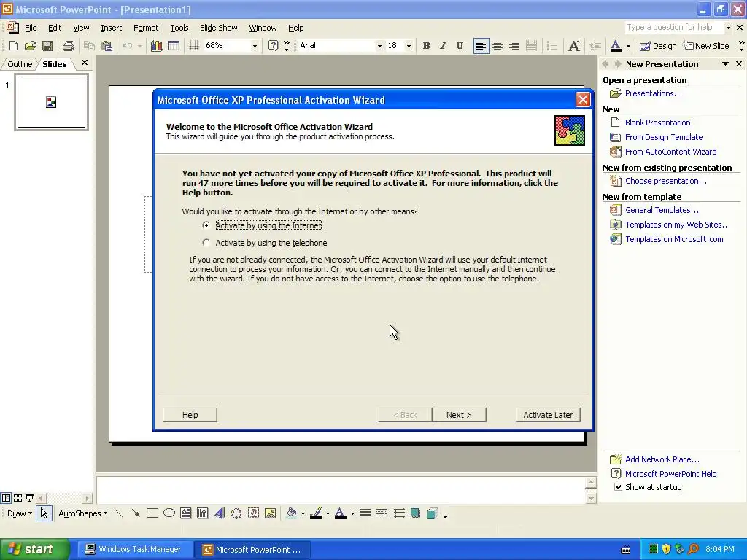
Task: Click the Open folder toolbar icon
Action: (x=31, y=46)
